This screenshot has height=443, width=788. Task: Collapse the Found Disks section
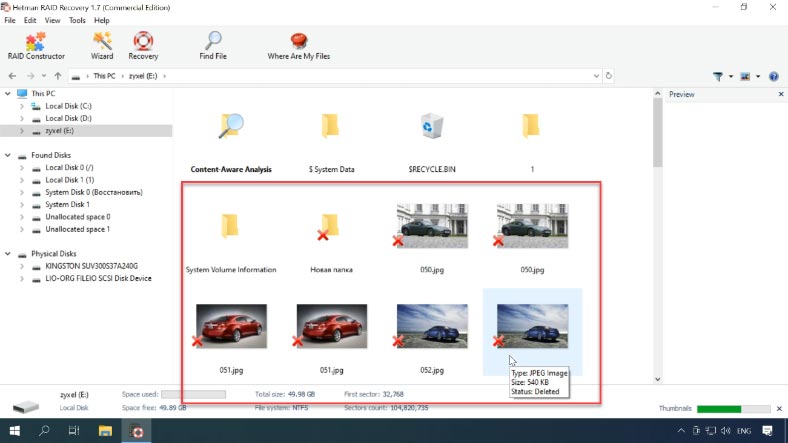8,155
